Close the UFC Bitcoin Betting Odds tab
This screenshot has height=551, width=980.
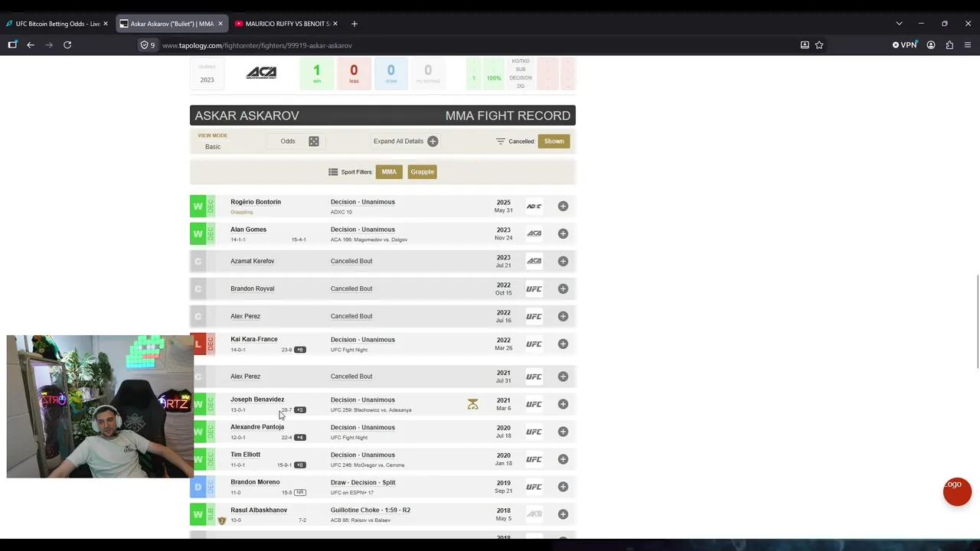[x=106, y=24]
